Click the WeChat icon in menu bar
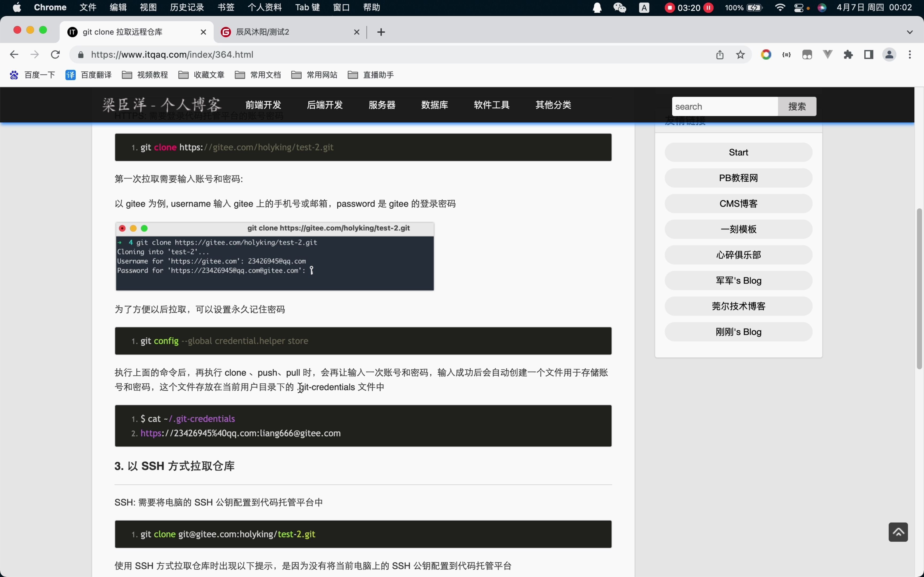 618,7
